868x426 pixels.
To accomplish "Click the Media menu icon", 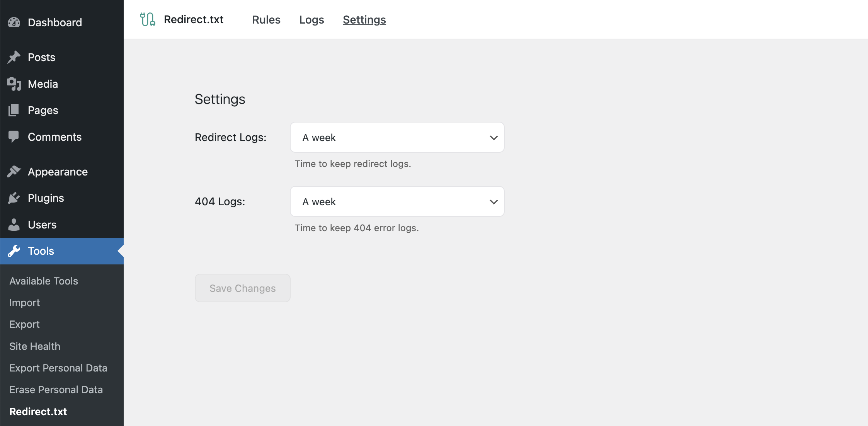I will (14, 83).
